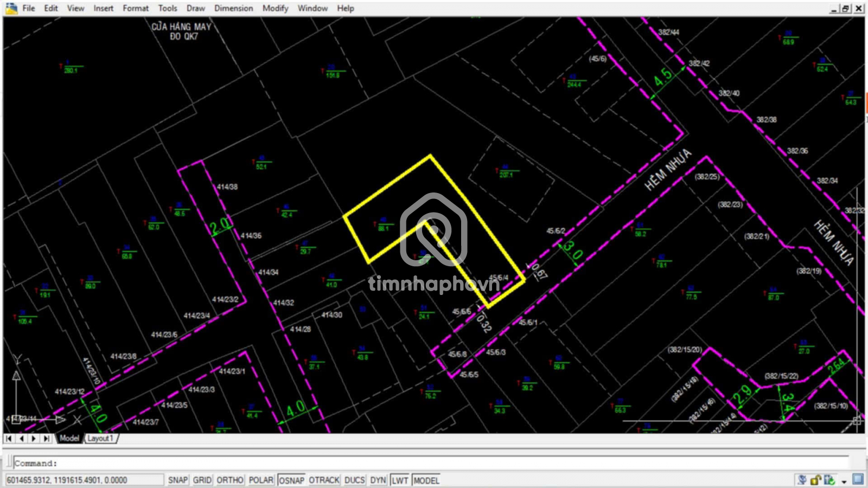Open the Draw menu
This screenshot has height=488, width=868.
196,8
